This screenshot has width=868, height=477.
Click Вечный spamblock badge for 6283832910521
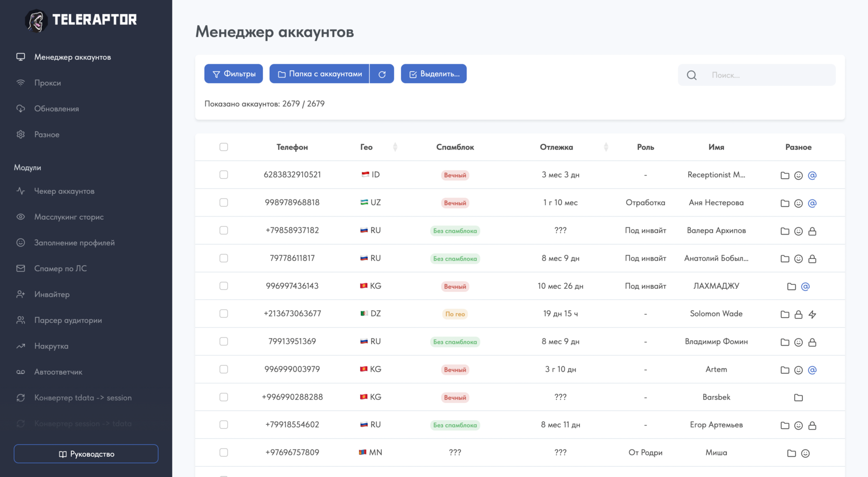[x=455, y=175]
